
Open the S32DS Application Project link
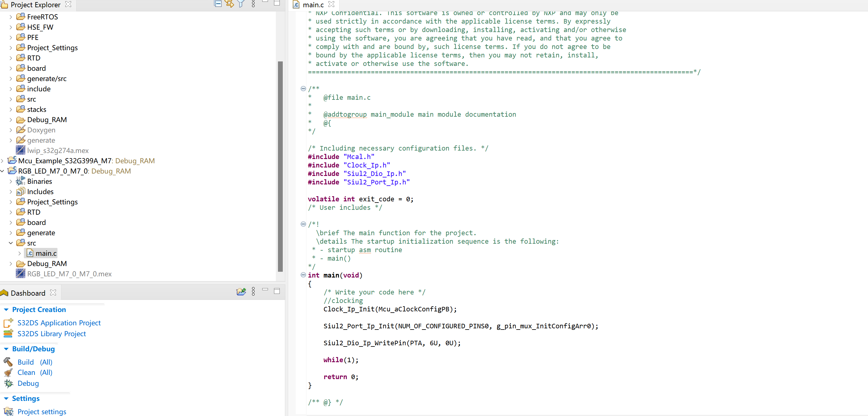[59, 323]
